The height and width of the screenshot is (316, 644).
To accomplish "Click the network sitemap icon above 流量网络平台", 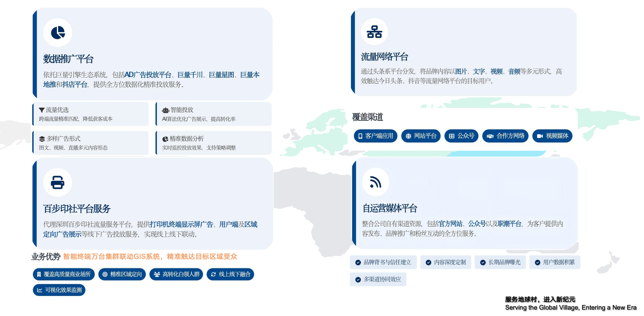I will [374, 32].
